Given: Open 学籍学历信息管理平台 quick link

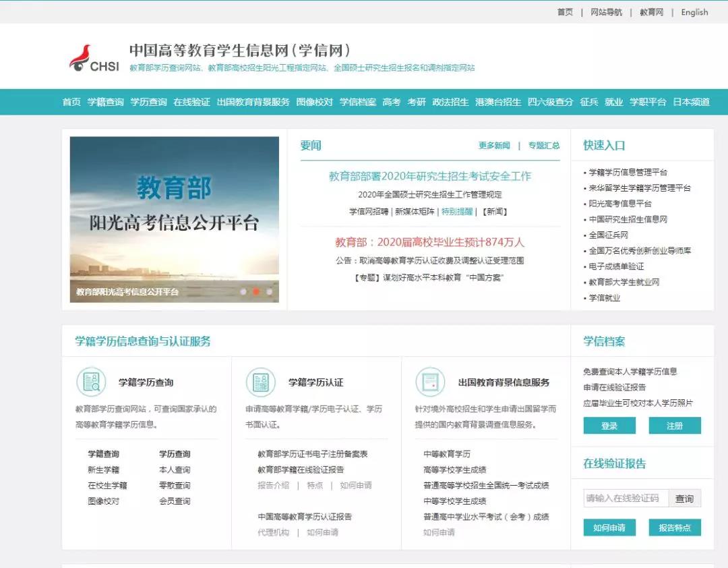Looking at the screenshot, I should [x=628, y=173].
